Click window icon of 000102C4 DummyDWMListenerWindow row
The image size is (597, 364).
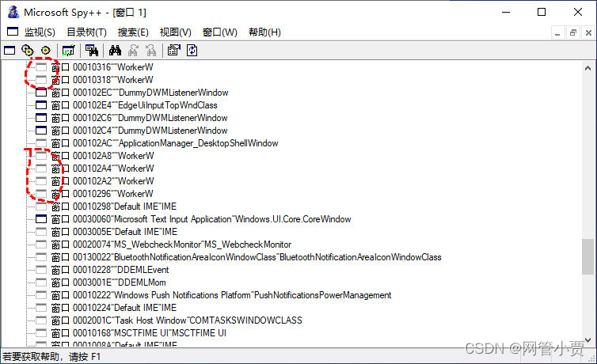coord(41,131)
